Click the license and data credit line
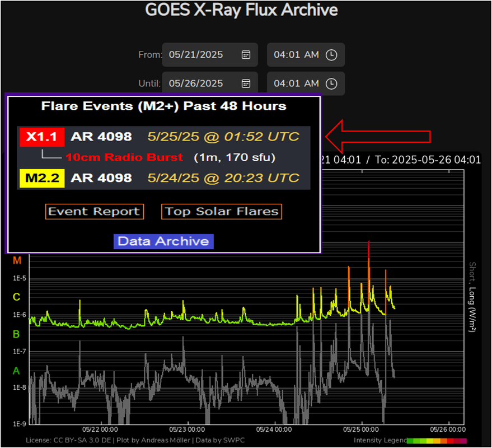 tap(135, 441)
